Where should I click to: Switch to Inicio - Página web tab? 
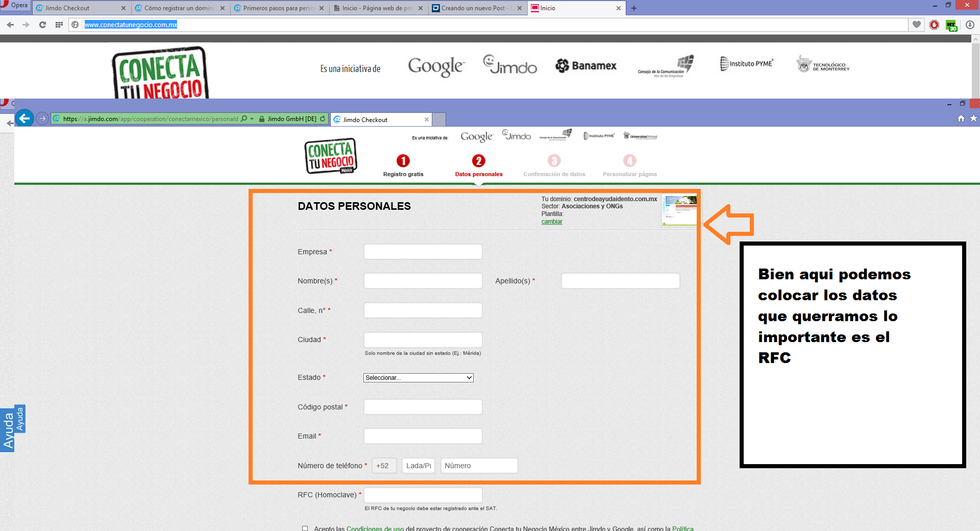point(378,8)
